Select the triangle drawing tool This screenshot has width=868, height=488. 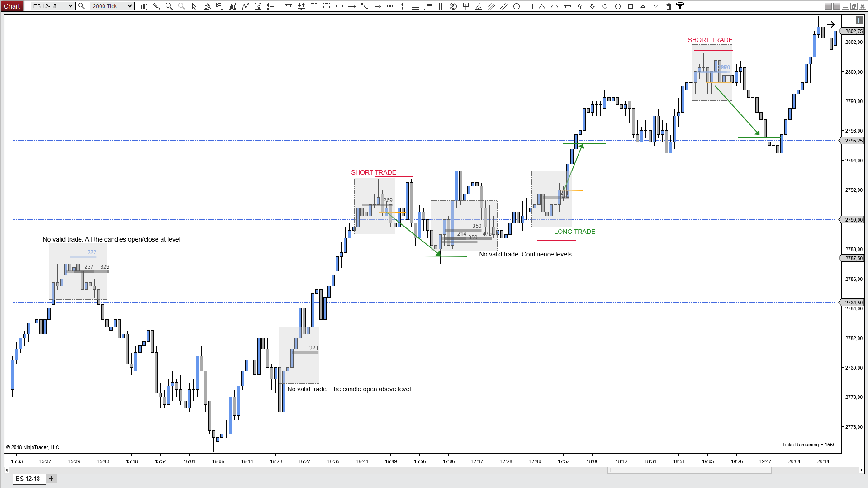pyautogui.click(x=542, y=6)
